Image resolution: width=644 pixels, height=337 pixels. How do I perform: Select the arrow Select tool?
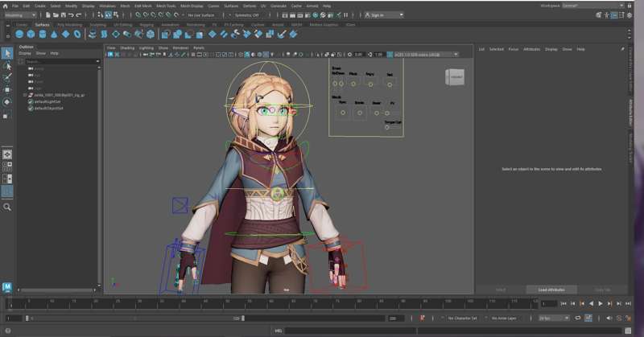coord(7,53)
